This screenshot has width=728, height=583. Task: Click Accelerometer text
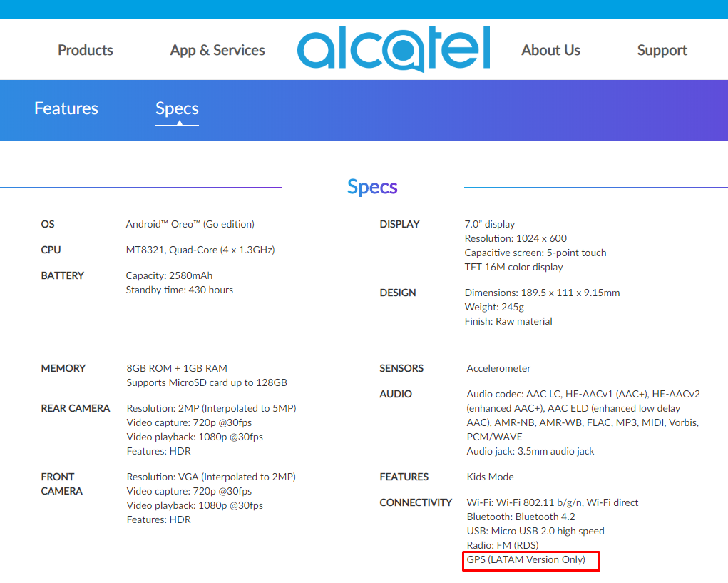tap(498, 368)
